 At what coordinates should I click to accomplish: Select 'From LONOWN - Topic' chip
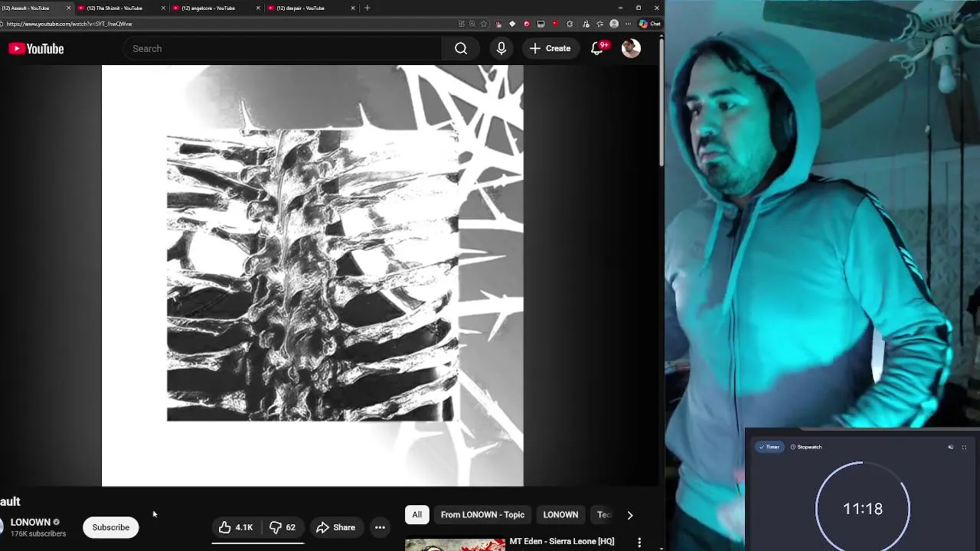(482, 514)
